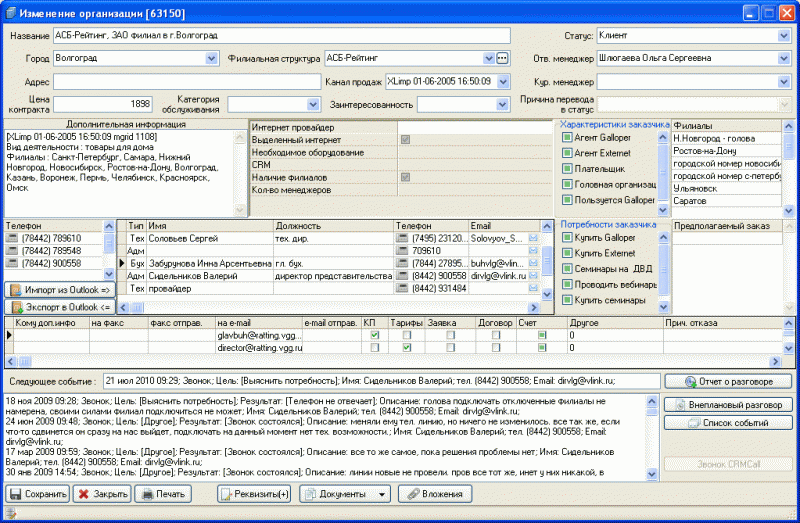The image size is (800, 523).
Task: Open the Отчет о разговоре button
Action: (729, 381)
